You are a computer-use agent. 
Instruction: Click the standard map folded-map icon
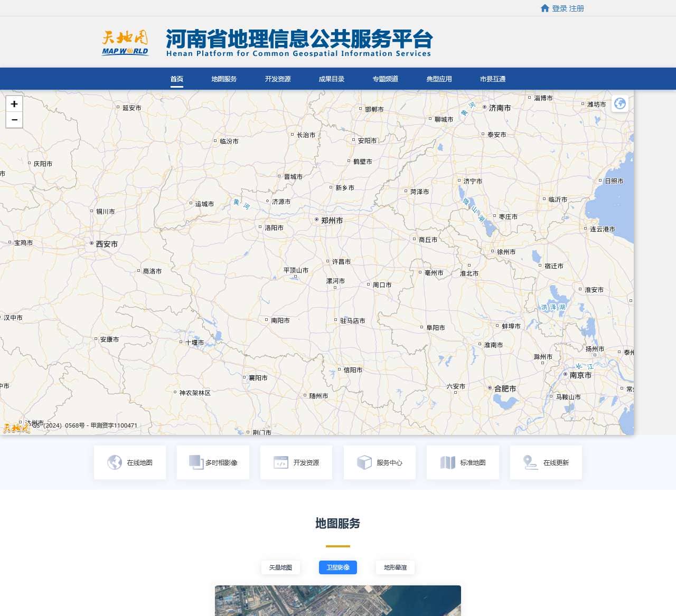447,462
